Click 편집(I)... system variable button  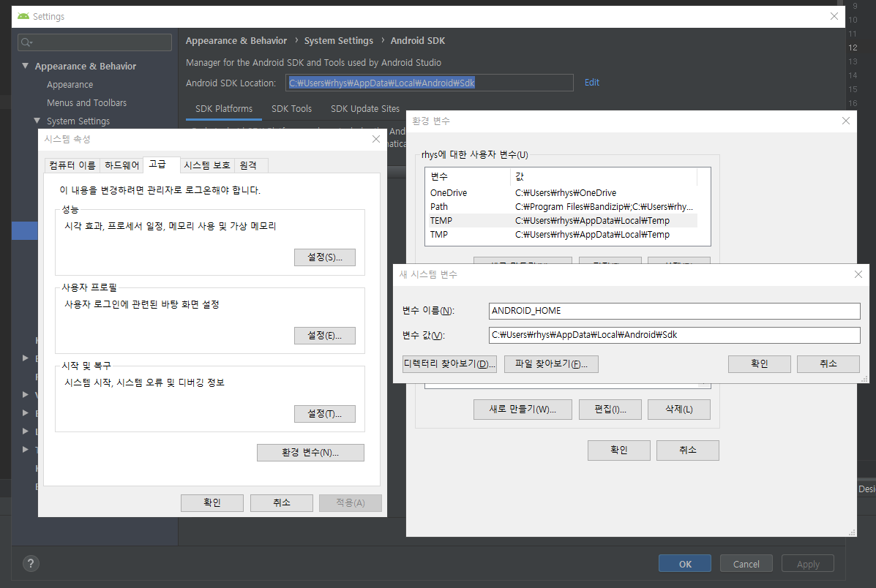610,410
